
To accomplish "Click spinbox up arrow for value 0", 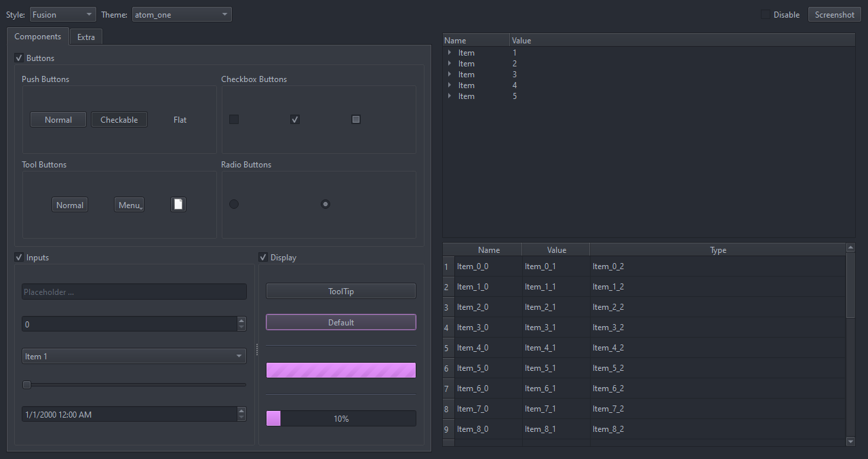I will [x=241, y=321].
